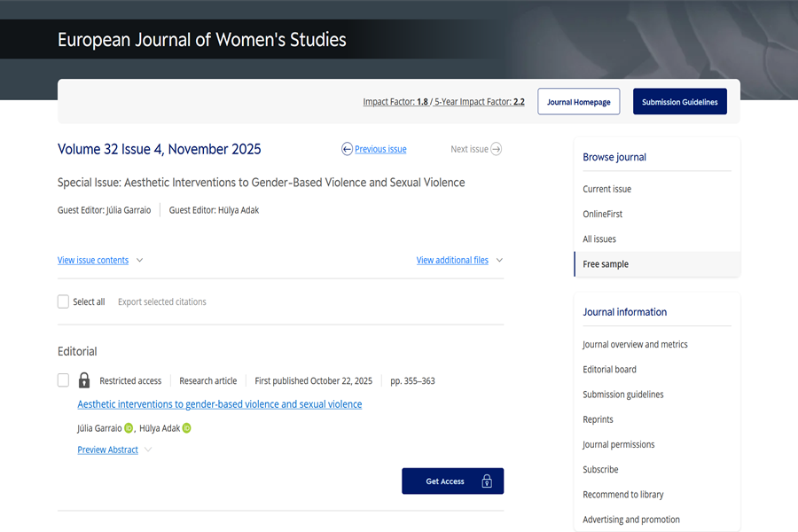The height and width of the screenshot is (532, 798).
Task: Select Free sample in Browse journal
Action: [x=606, y=264]
